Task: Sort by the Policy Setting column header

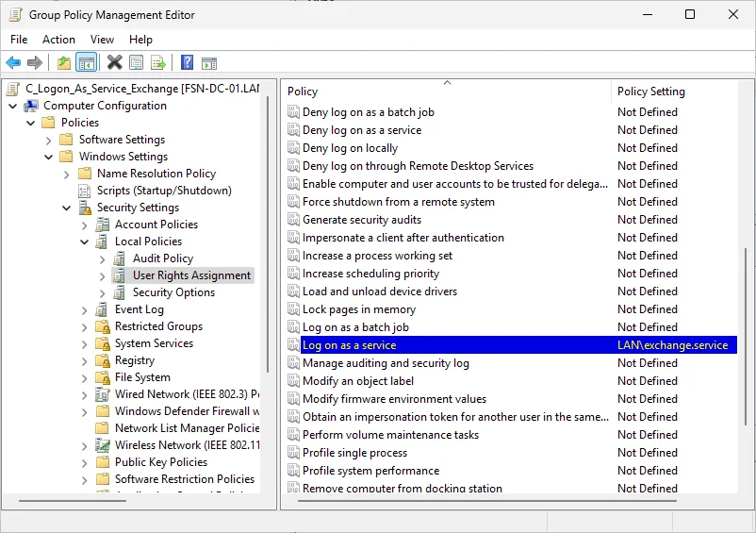Action: click(650, 92)
